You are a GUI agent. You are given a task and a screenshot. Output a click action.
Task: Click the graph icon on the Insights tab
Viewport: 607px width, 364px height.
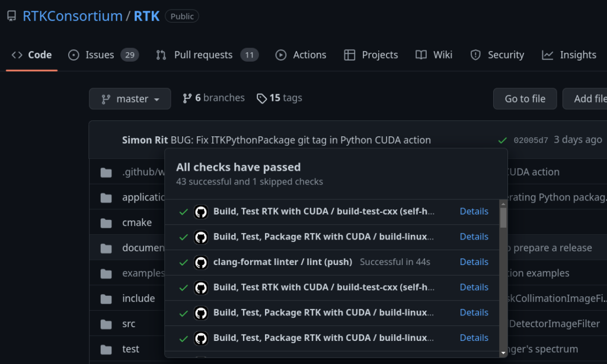pos(547,55)
